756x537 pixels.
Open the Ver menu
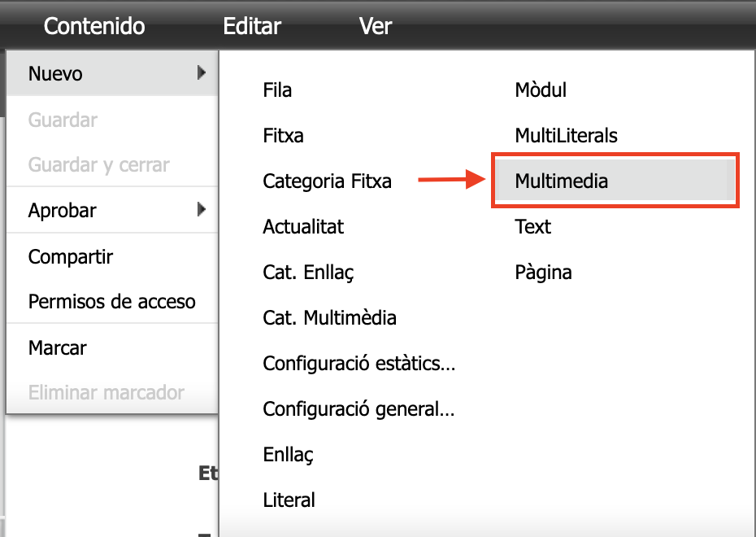(x=376, y=26)
